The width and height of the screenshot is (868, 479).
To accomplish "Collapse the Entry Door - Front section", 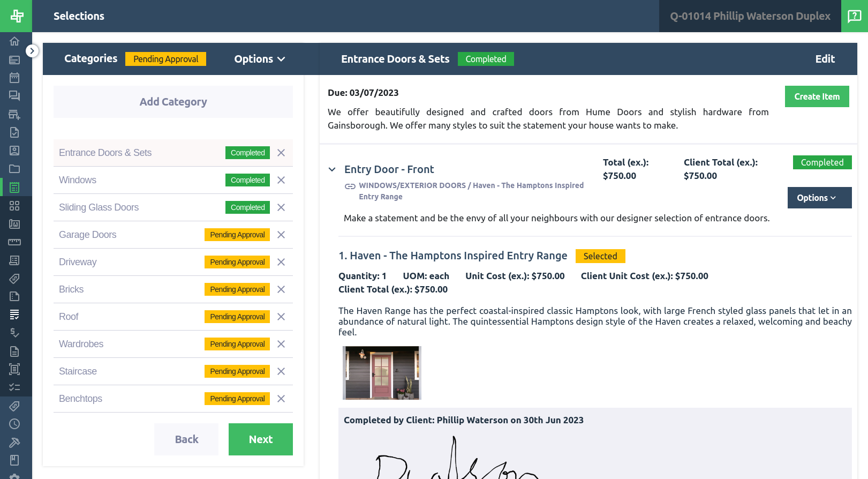I will pyautogui.click(x=332, y=169).
